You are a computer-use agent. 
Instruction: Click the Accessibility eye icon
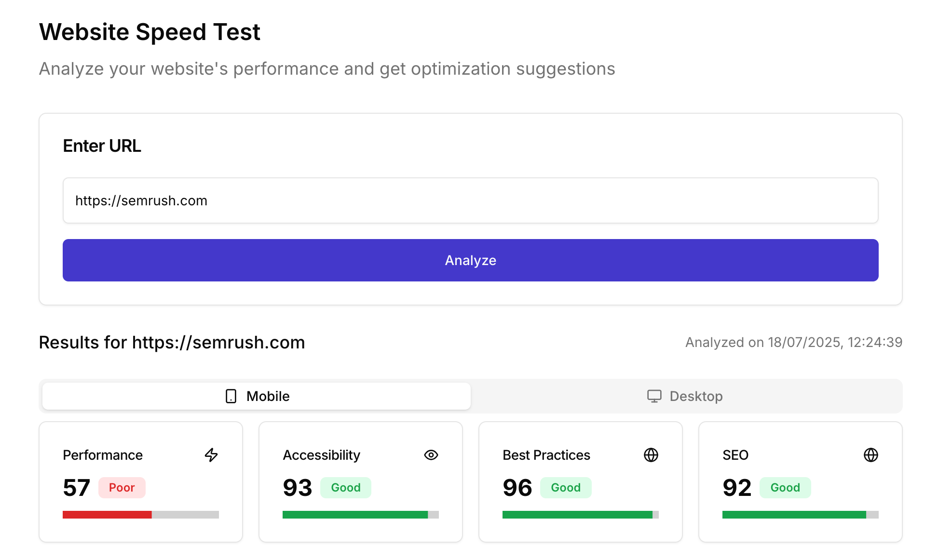tap(431, 455)
